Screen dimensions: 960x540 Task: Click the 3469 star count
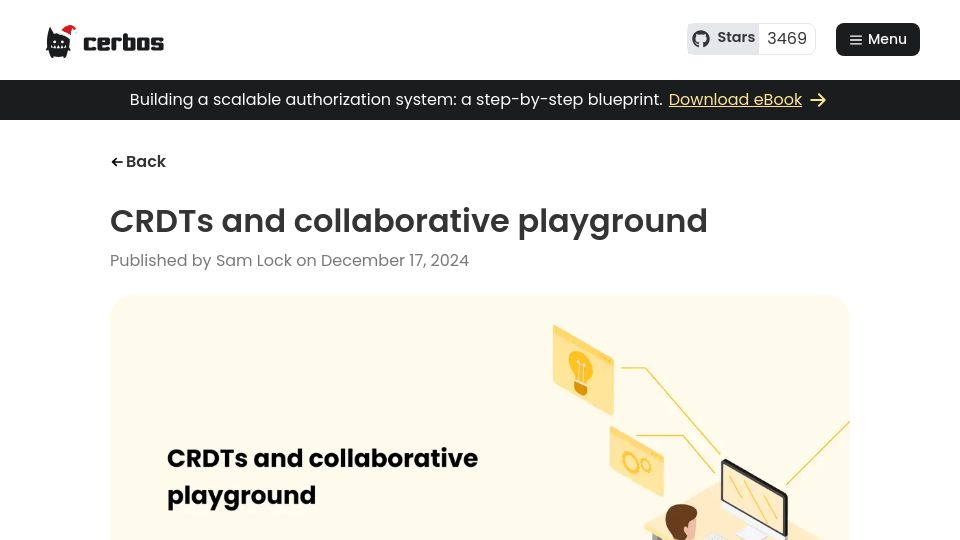tap(787, 39)
